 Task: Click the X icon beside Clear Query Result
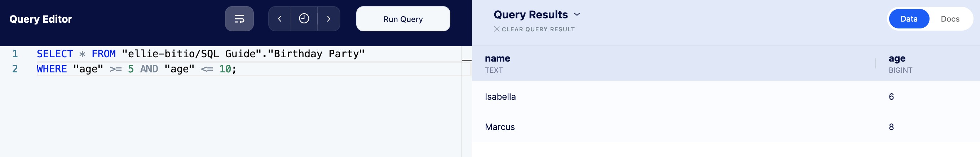[x=496, y=29]
